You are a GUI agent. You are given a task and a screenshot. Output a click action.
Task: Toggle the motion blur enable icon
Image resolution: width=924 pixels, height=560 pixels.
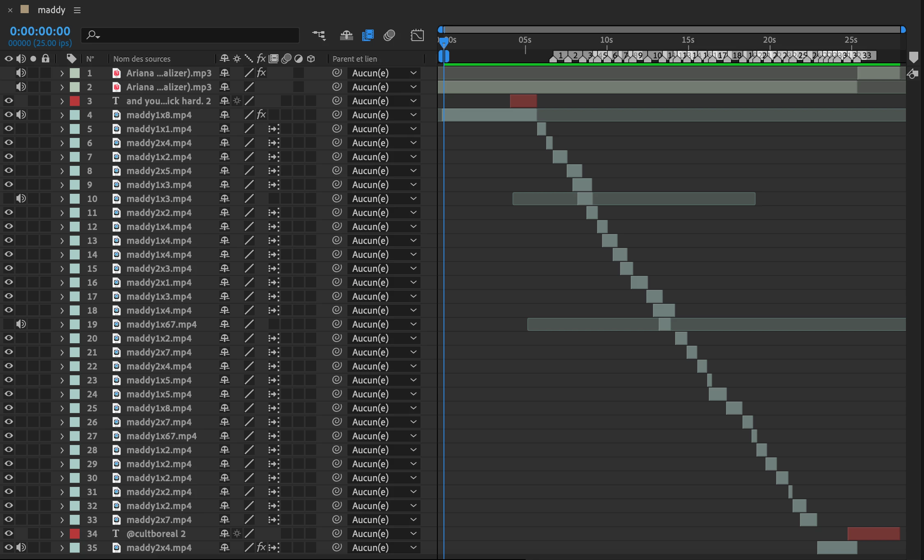(389, 36)
